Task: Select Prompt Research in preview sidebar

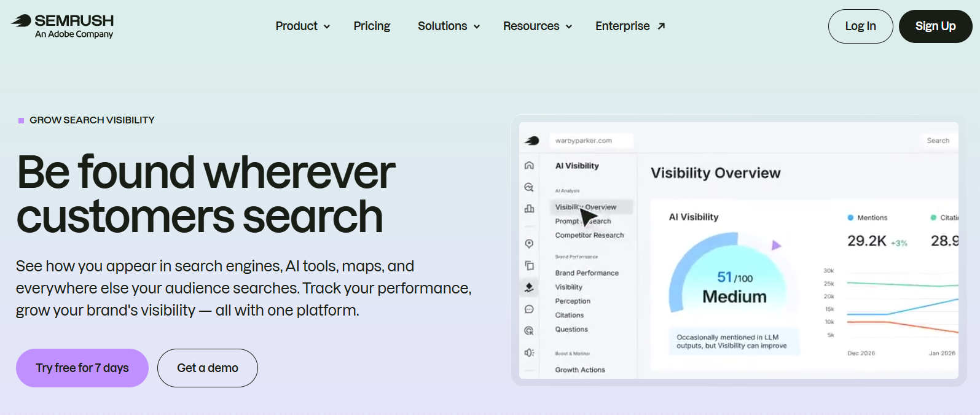Action: pos(583,221)
